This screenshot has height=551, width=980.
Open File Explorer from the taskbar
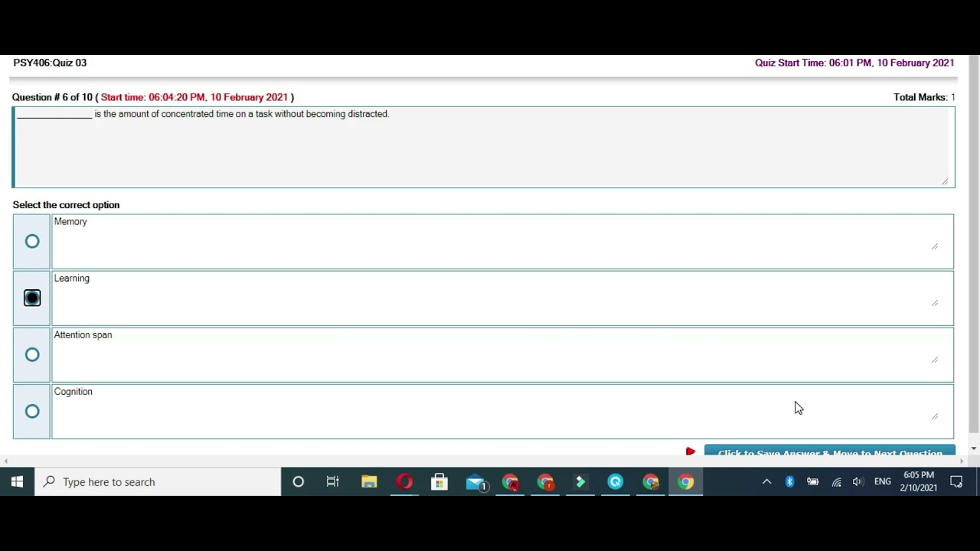click(369, 482)
